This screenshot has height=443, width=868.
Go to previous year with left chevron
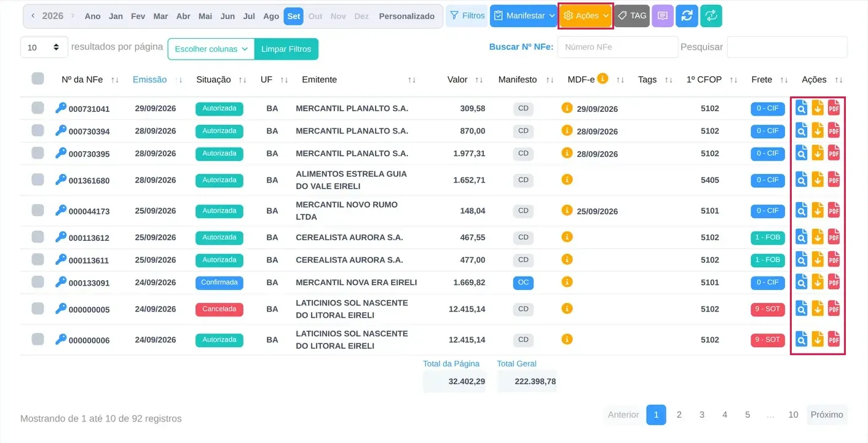33,16
